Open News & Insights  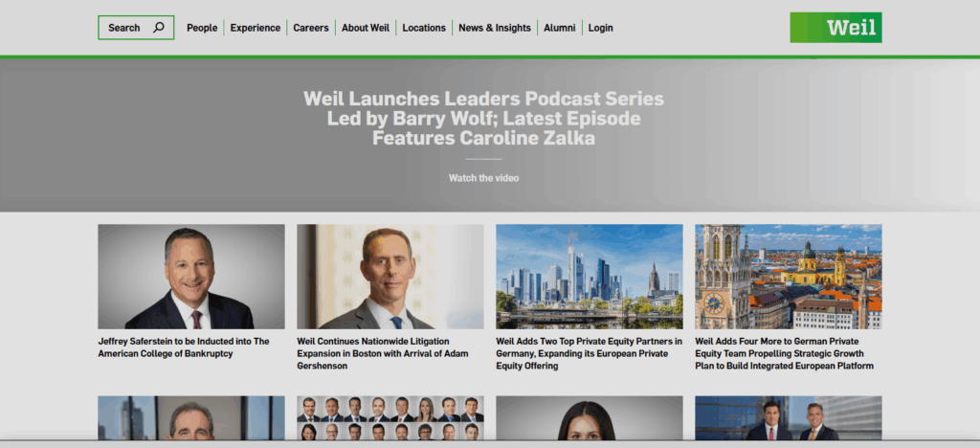[495, 28]
